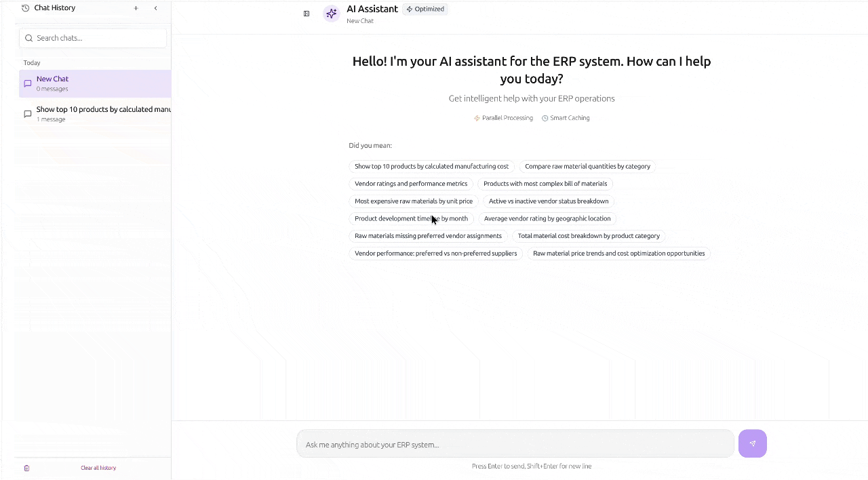Click the Clear all history link
This screenshot has width=868, height=480.
[98, 468]
